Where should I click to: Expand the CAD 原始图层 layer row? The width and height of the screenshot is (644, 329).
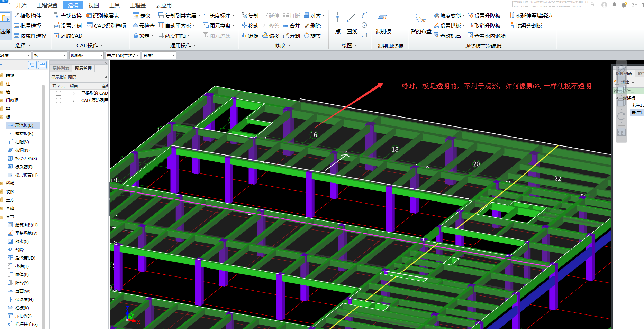tap(73, 101)
